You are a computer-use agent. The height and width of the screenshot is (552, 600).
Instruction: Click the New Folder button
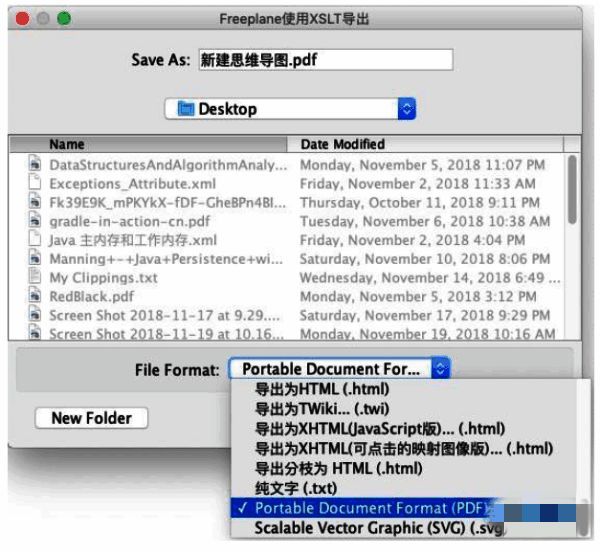pos(91,418)
